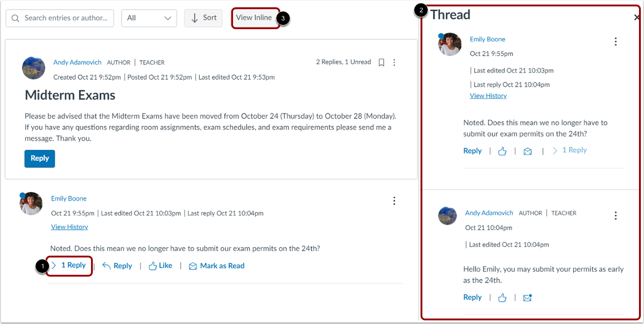Screen dimensions: 644x324
Task: Click 1 Reply expander in Thread panel
Action: (x=569, y=150)
